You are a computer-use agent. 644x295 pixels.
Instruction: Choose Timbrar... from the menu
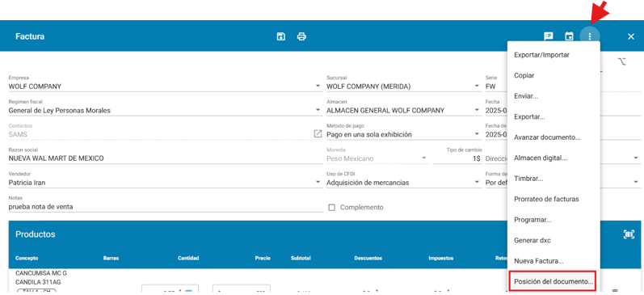tap(554, 179)
